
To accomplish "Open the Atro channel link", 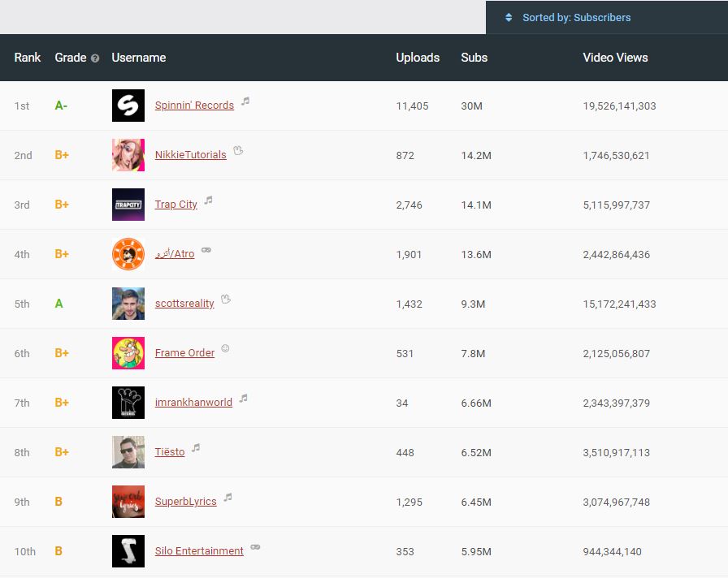I will coord(175,254).
